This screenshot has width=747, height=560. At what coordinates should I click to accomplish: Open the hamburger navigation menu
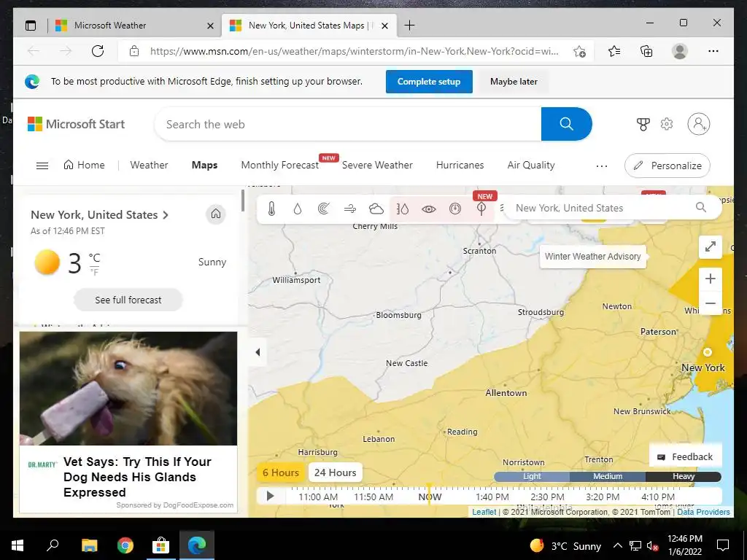click(x=42, y=166)
